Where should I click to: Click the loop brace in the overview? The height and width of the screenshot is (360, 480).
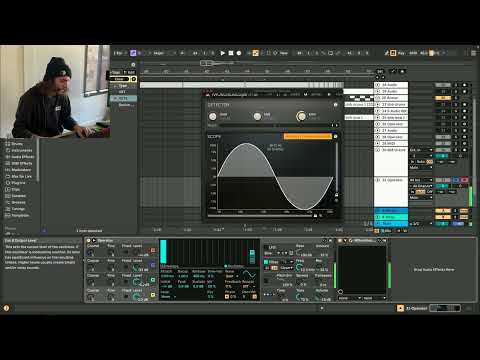tap(207, 63)
